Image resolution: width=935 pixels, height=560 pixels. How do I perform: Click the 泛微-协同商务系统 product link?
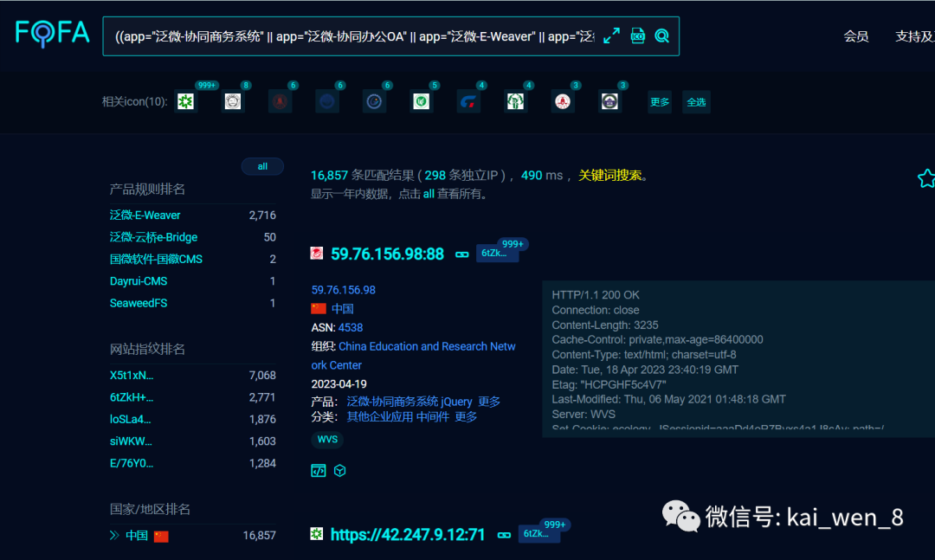coord(392,402)
